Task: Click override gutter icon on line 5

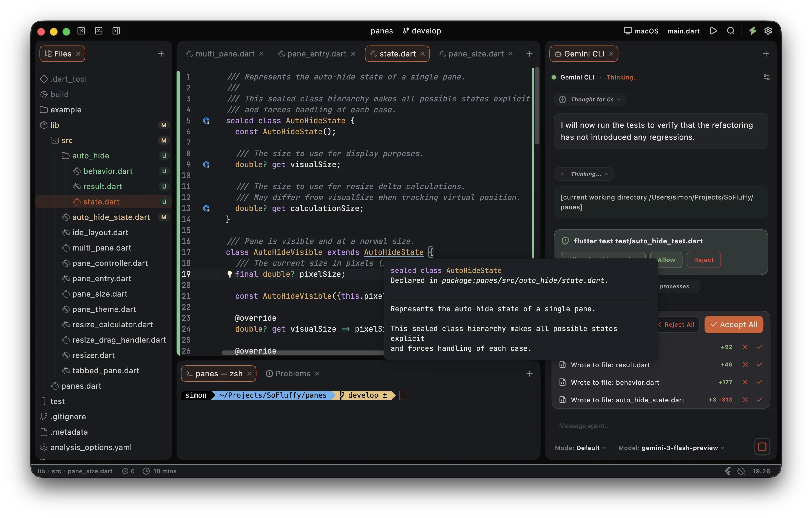Action: [x=206, y=121]
